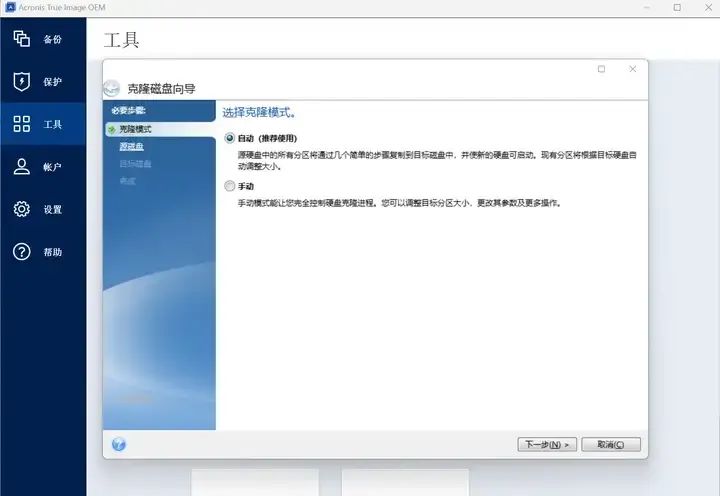Click the 帐户 sidebar label

[x=52, y=167]
